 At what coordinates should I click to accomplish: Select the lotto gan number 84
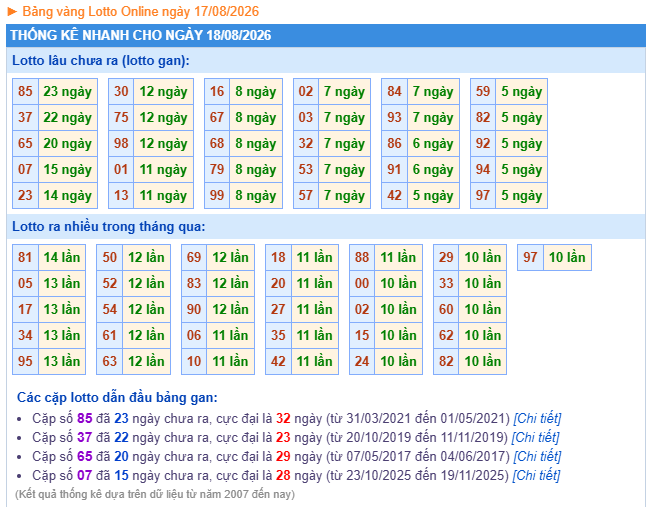pos(394,91)
